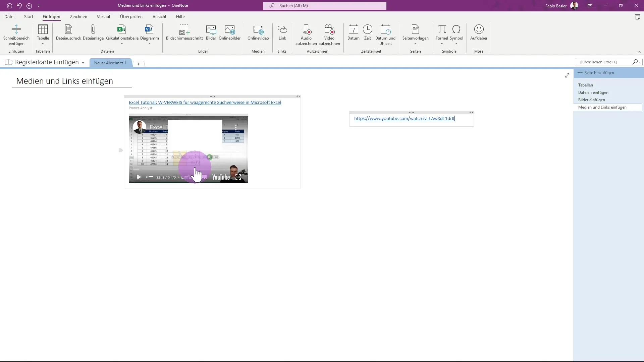Viewport: 644px width, 362px height.
Task: Click the YouTube logo in video player
Action: [x=221, y=177]
